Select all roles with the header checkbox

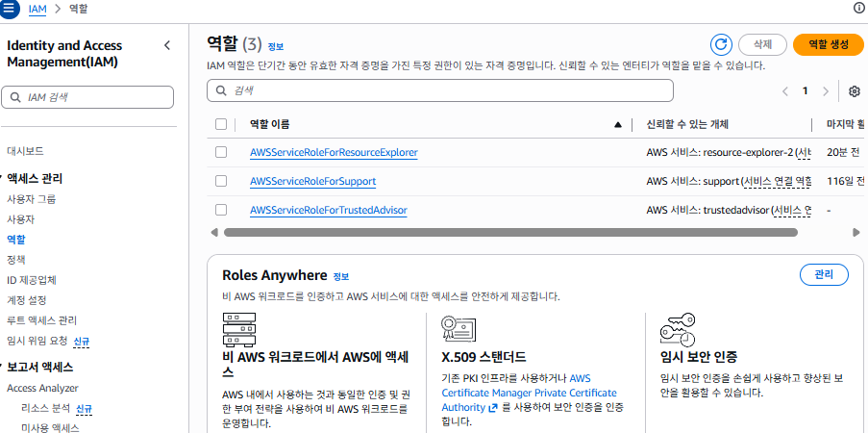point(221,124)
